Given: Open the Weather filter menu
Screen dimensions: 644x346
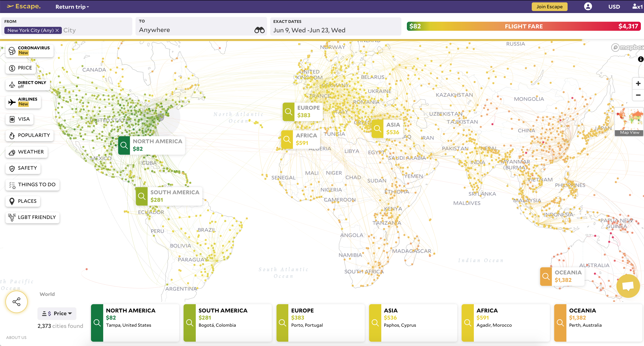Looking at the screenshot, I should coord(27,152).
